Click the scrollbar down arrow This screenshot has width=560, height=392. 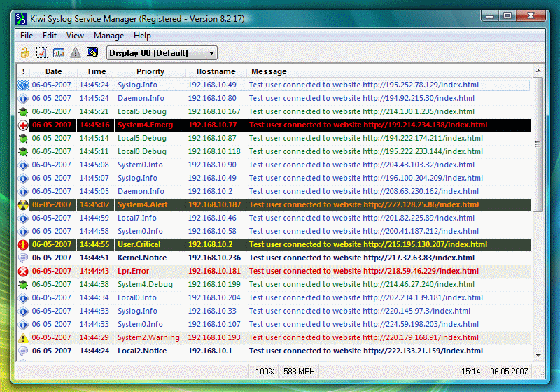(538, 356)
